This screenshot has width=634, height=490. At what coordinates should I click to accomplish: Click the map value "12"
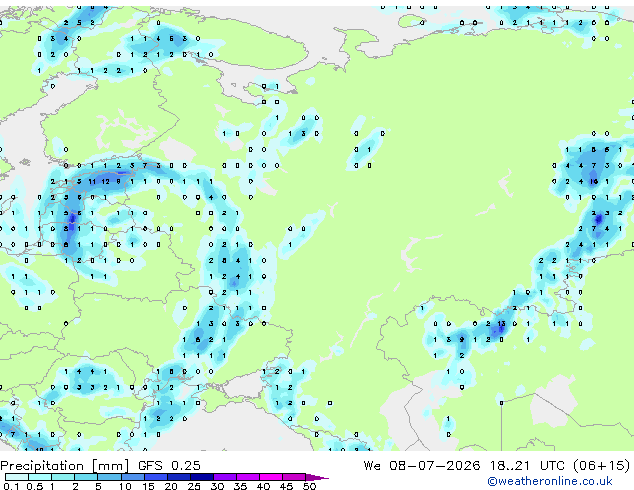tap(106, 182)
